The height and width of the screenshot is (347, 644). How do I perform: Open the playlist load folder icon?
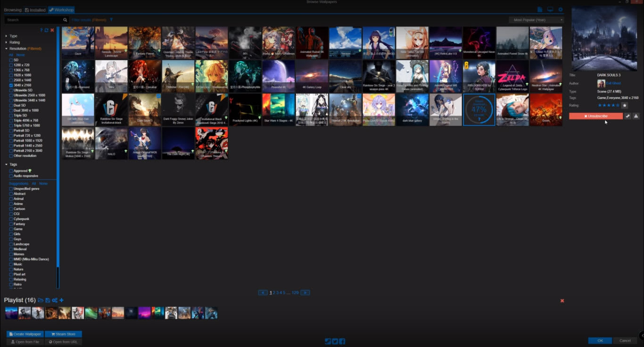tap(41, 300)
